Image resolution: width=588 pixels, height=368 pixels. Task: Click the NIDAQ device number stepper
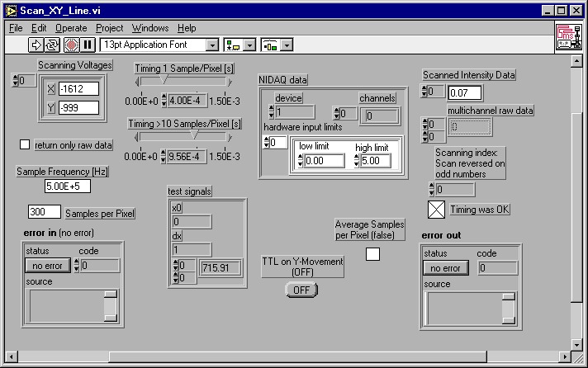pyautogui.click(x=270, y=112)
